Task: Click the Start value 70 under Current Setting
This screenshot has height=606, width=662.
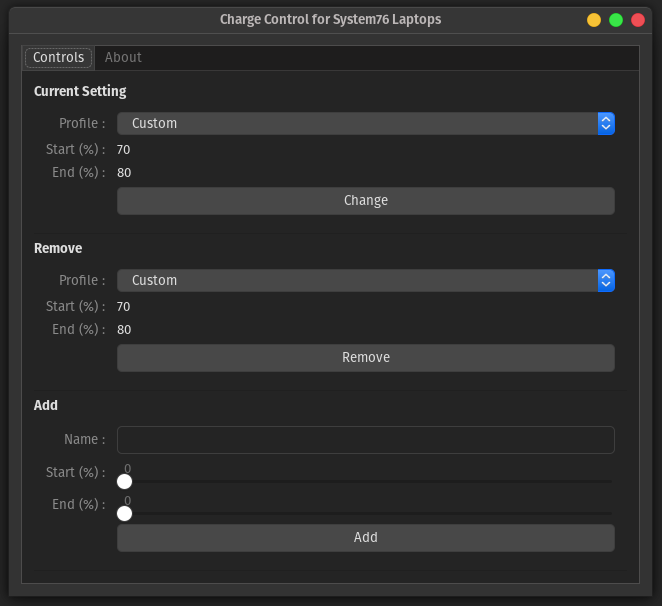Action: tap(123, 150)
